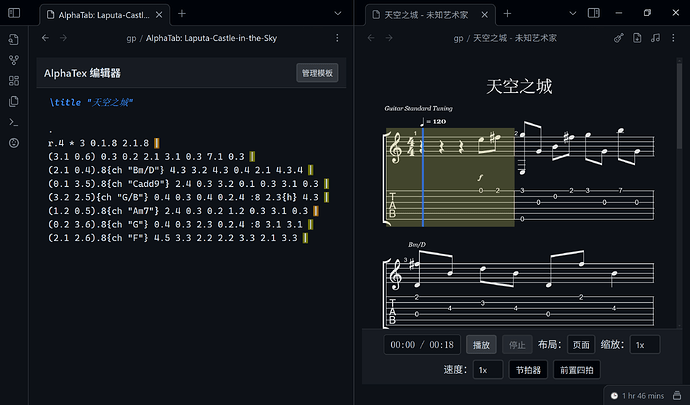Click the Guitar Standard Tuning label

pyautogui.click(x=418, y=108)
